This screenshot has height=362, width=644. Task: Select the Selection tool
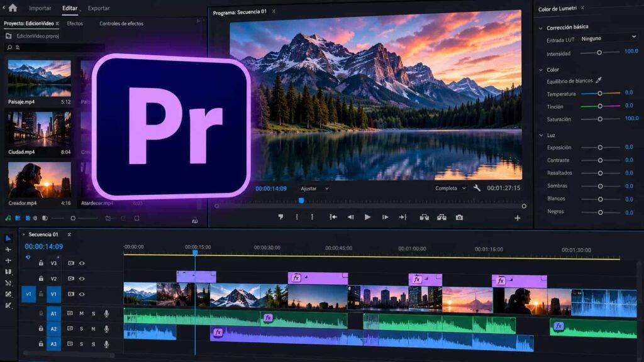[x=8, y=238]
